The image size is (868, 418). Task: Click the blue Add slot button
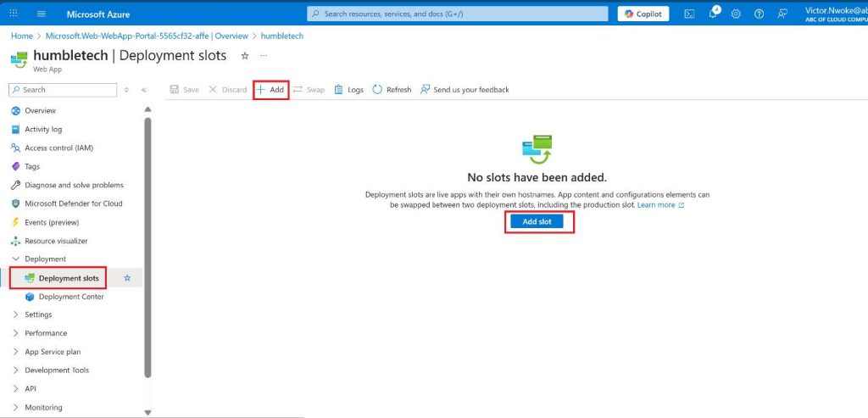537,221
